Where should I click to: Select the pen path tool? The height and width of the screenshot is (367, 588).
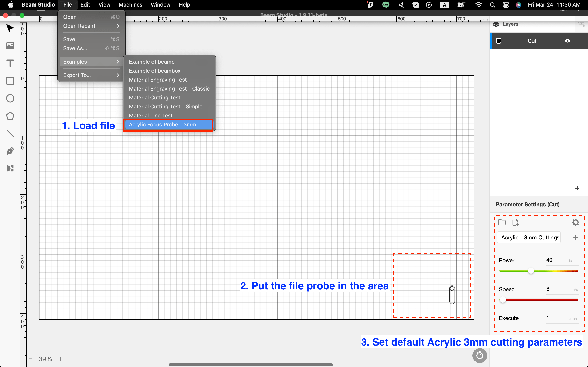(10, 151)
